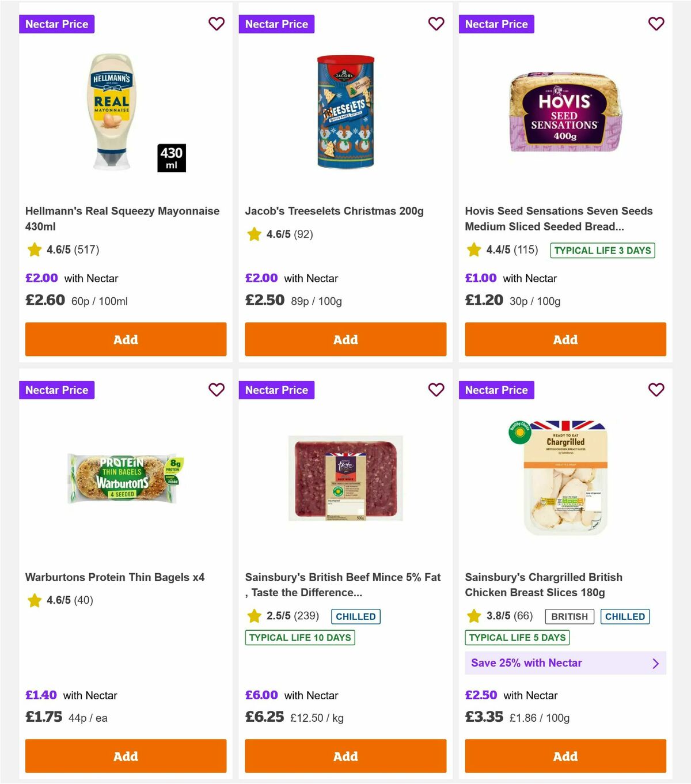Viewport: 691px width, 784px height.
Task: Favourite the Jacob's Treeselets Christmas product
Action: pos(436,24)
